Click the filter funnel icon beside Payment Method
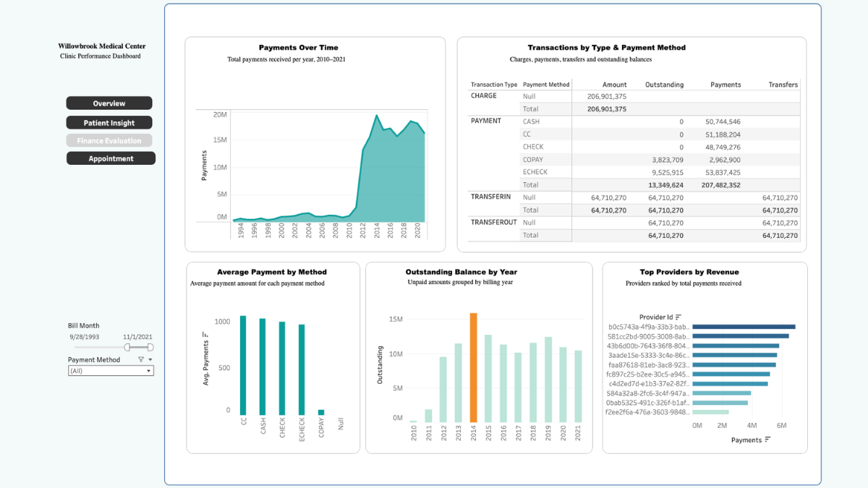The image size is (868, 488). point(141,359)
